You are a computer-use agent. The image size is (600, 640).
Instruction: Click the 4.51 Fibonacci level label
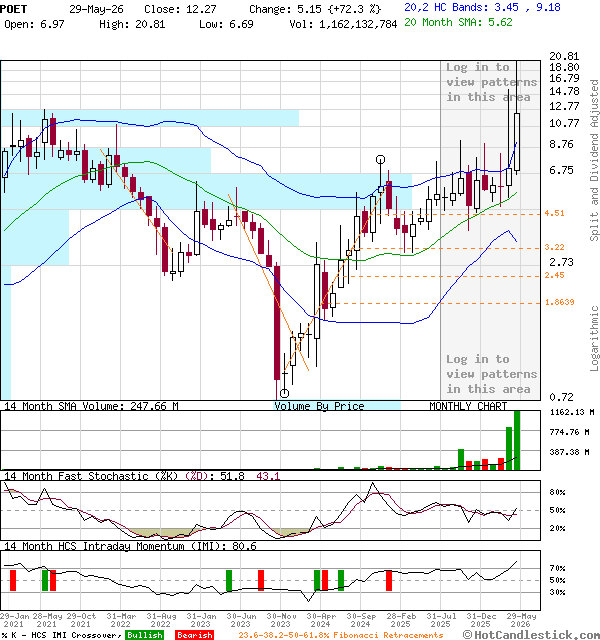tap(554, 213)
